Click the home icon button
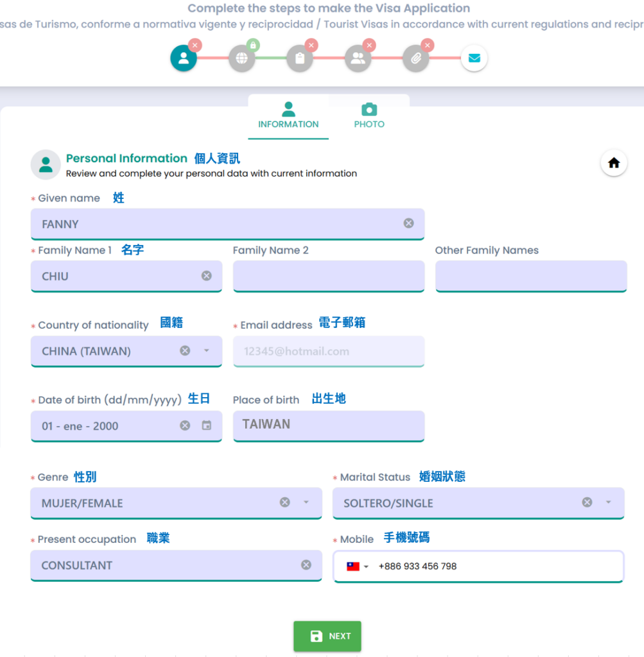The image size is (644, 657). [614, 163]
